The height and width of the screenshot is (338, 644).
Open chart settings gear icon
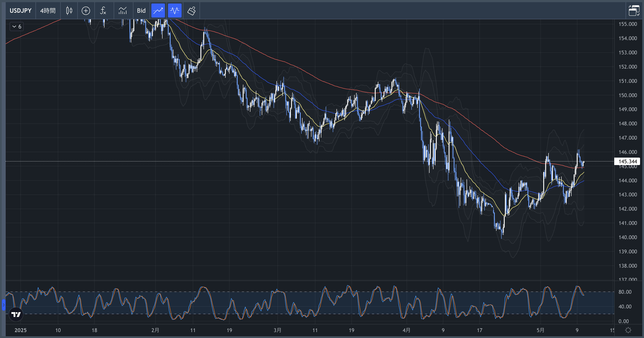coord(628,330)
